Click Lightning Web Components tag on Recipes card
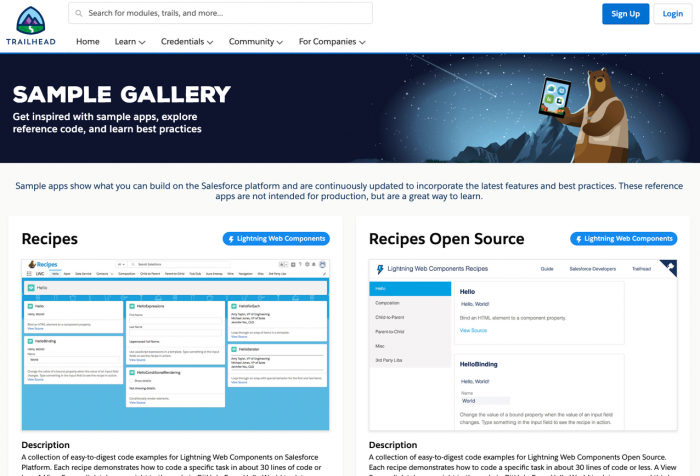 coord(276,238)
